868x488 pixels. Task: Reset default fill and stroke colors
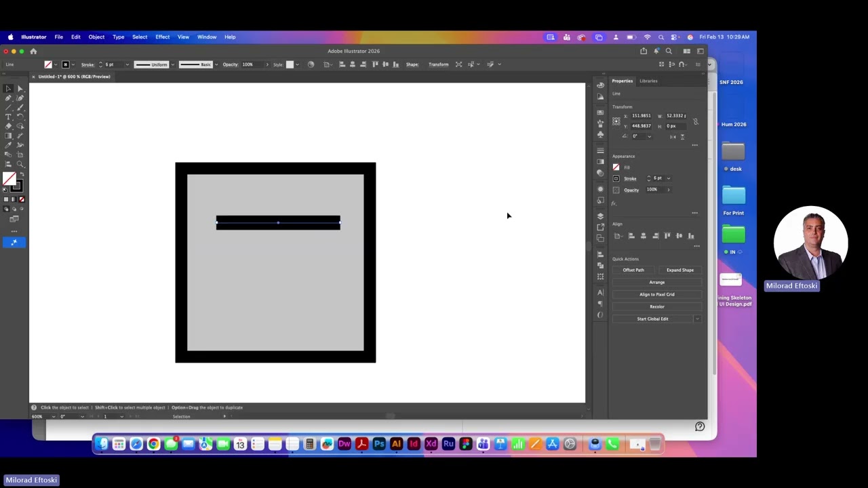(x=5, y=190)
